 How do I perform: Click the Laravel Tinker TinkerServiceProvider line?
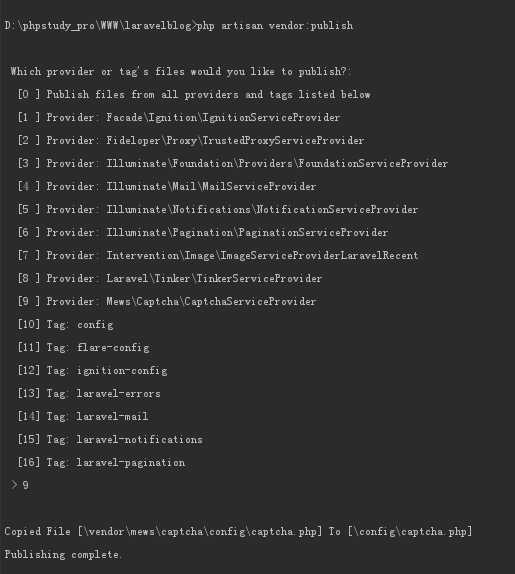point(170,279)
